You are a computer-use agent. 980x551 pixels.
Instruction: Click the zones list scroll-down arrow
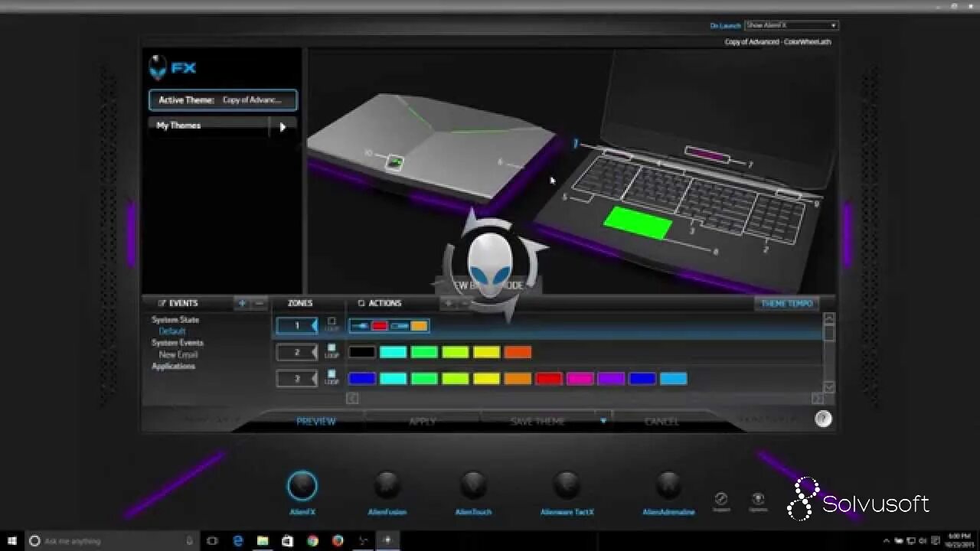click(x=829, y=386)
